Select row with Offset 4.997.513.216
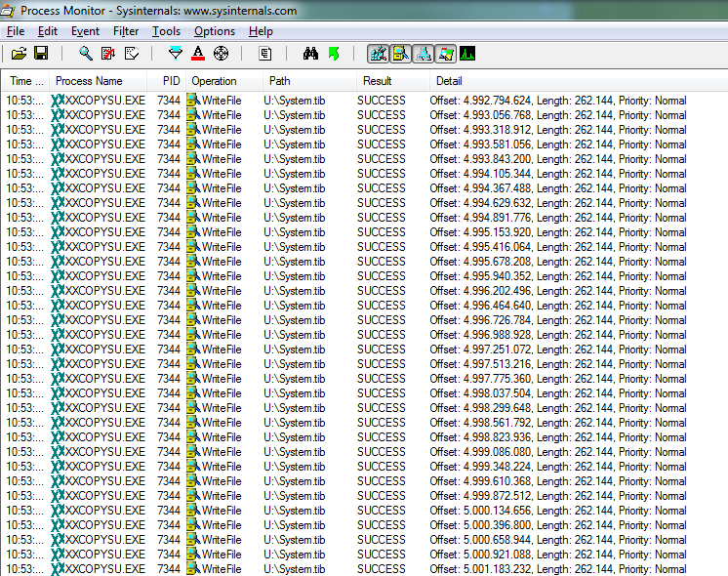 pos(364,364)
